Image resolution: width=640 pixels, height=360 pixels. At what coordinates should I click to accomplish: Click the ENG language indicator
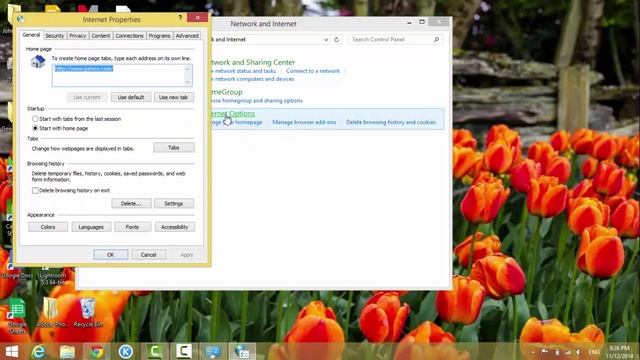pos(594,352)
